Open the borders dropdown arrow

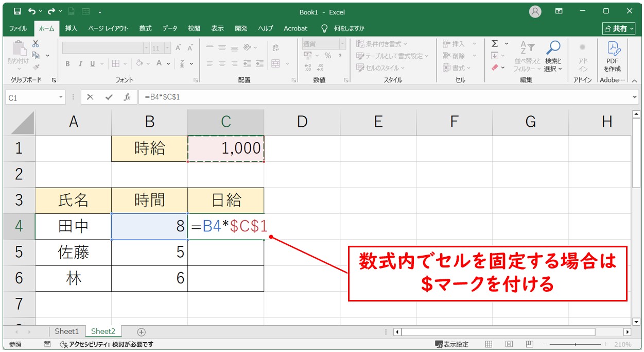click(x=126, y=63)
